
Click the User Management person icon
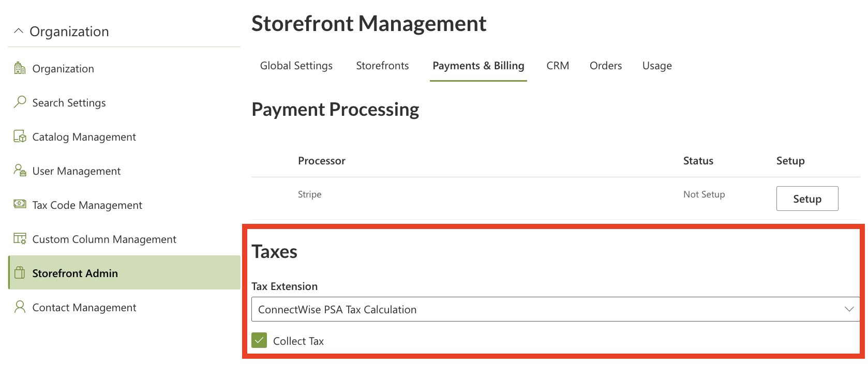(20, 170)
